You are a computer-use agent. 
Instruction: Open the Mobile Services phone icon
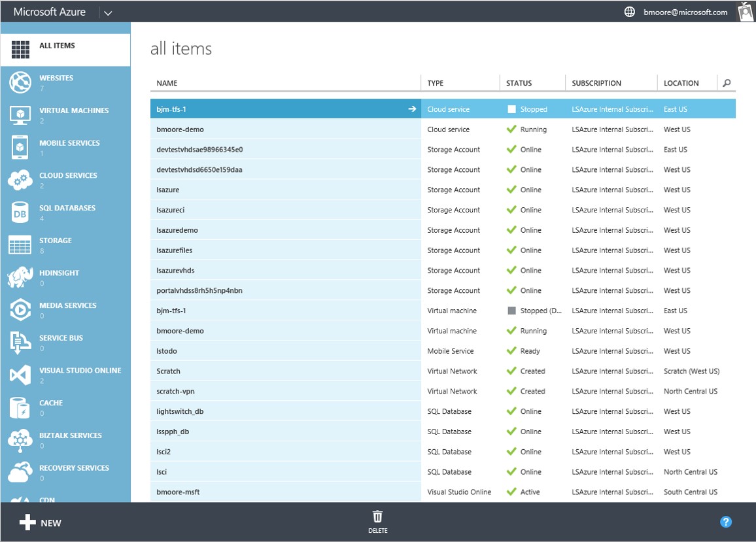pyautogui.click(x=20, y=147)
